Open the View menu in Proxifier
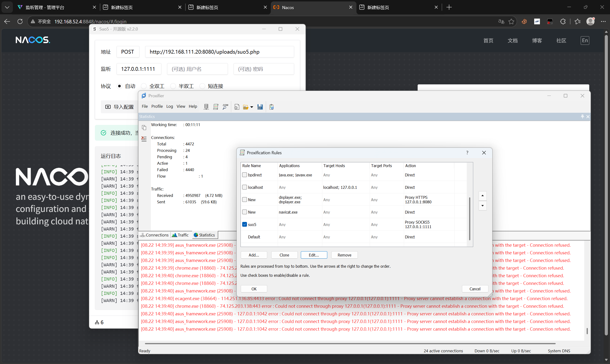 pos(181,107)
